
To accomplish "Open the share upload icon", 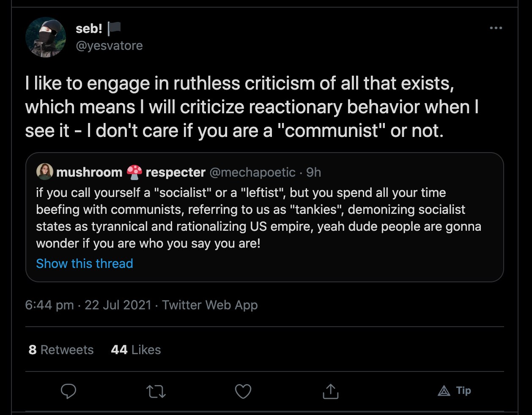I will 331,391.
